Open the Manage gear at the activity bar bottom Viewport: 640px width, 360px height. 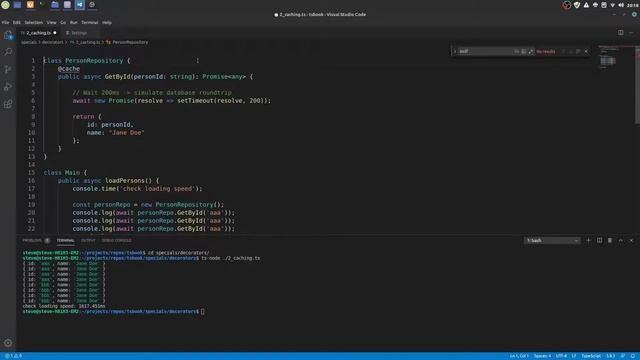pos(8,343)
